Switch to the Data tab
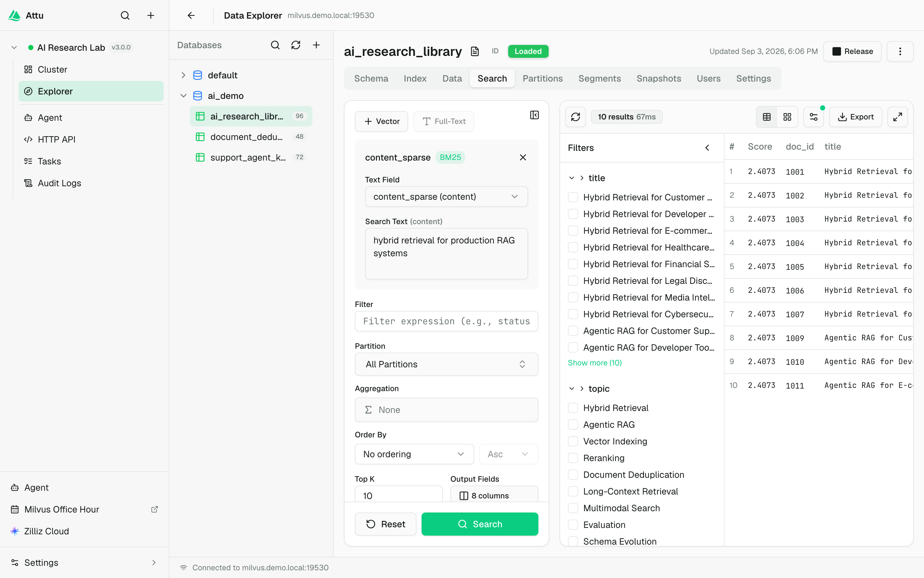The width and height of the screenshot is (924, 578). pyautogui.click(x=452, y=78)
